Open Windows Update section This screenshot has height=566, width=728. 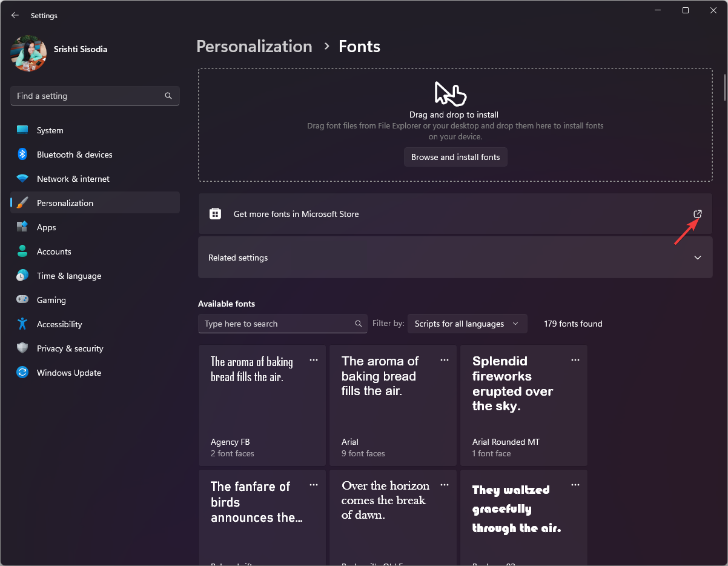pos(67,372)
